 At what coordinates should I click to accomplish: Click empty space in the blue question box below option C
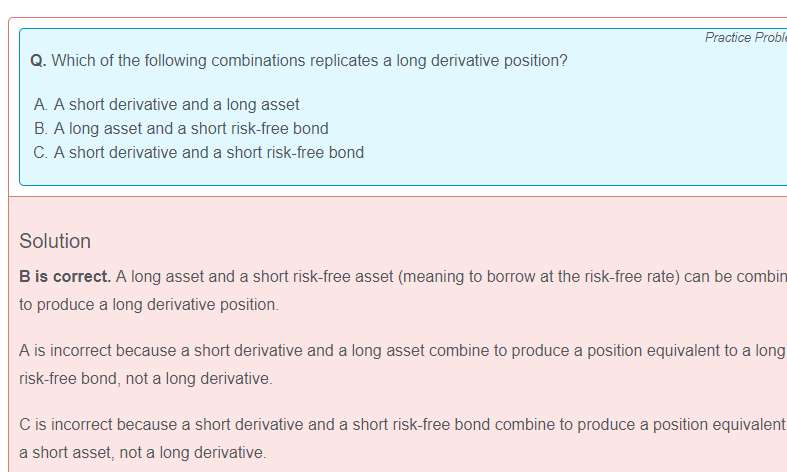[400, 174]
